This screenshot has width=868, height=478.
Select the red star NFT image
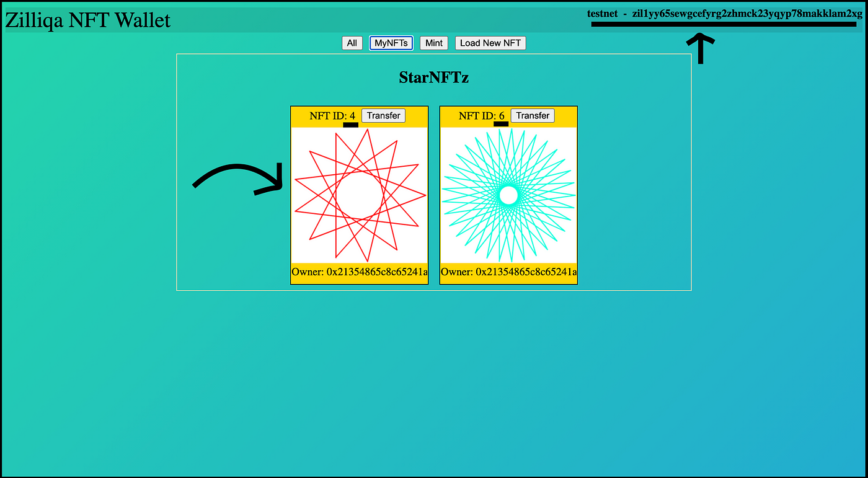(360, 195)
